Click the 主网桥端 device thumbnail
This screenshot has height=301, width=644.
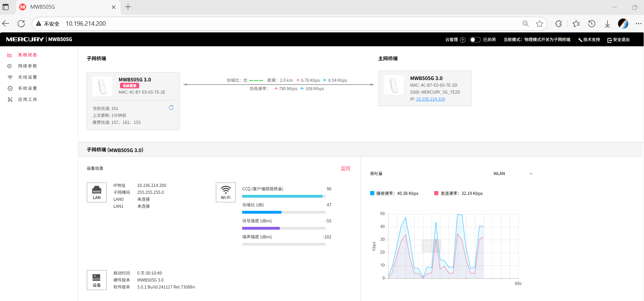point(394,85)
